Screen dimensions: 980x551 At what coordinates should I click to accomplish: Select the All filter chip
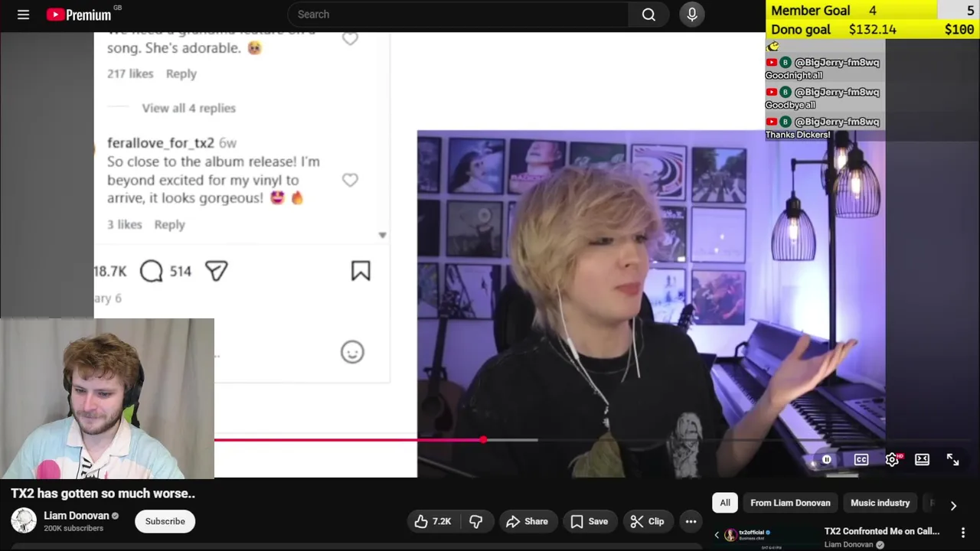725,503
